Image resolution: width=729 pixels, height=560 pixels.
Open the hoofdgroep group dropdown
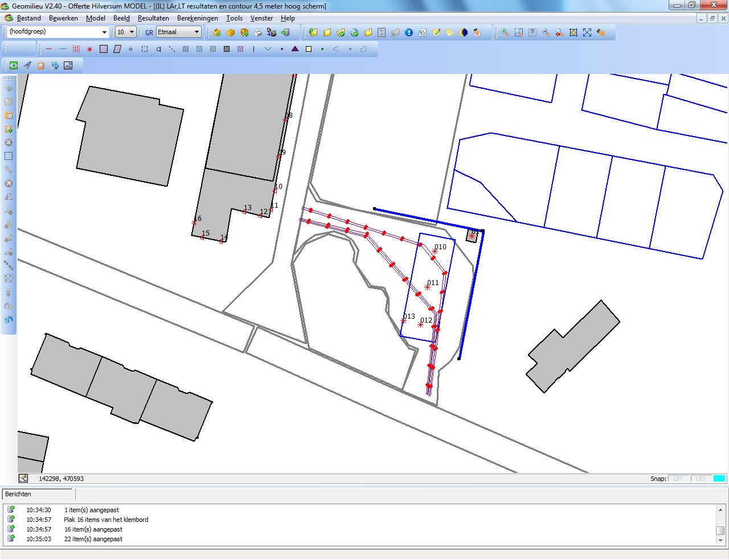pyautogui.click(x=104, y=32)
